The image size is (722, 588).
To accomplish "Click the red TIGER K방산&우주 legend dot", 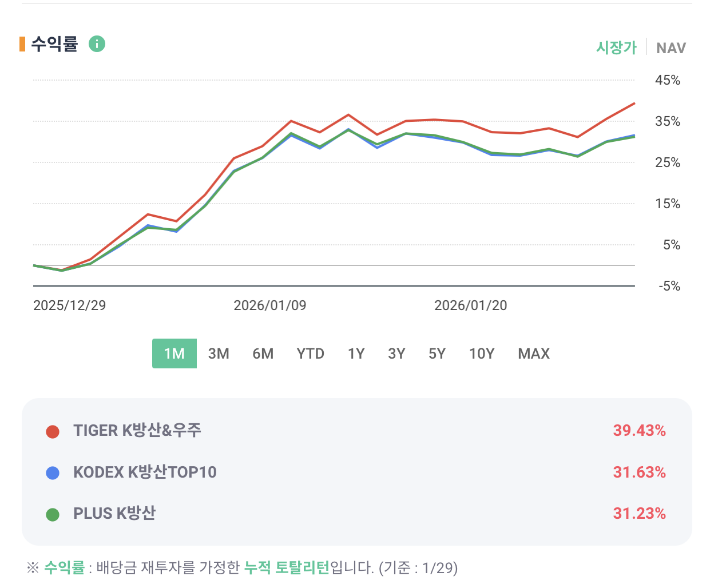I will click(x=53, y=431).
